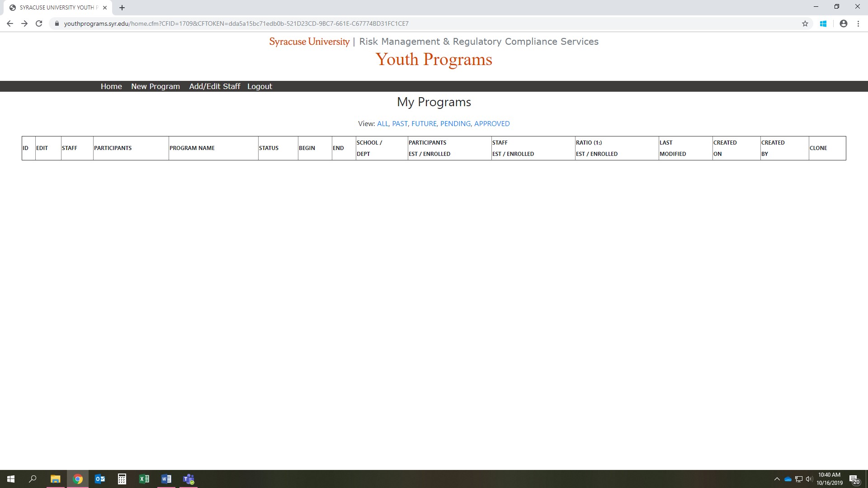The width and height of the screenshot is (868, 488).
Task: Open Word from the taskbar
Action: 166,479
